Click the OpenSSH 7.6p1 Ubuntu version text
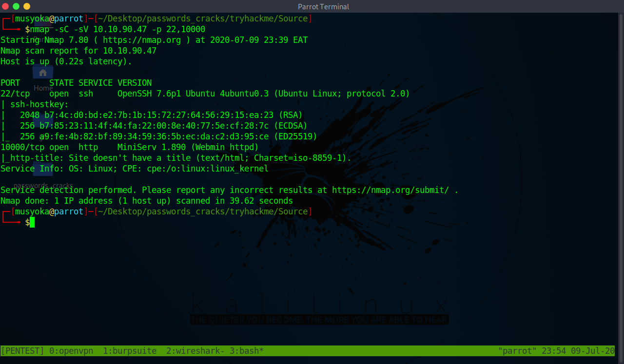The image size is (624, 364). (193, 94)
